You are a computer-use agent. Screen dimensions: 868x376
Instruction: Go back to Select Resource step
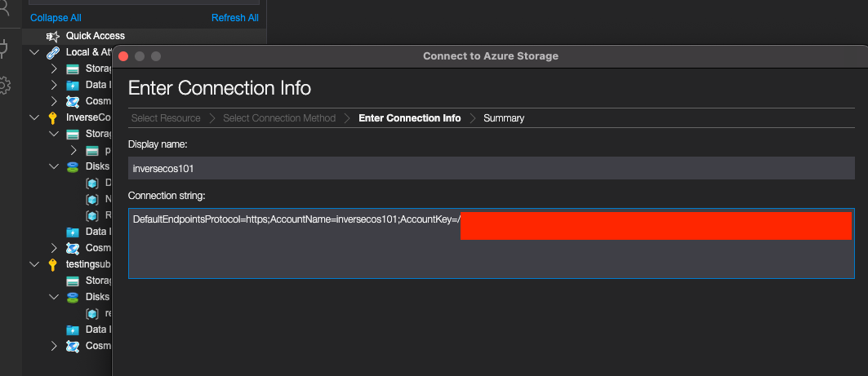166,118
